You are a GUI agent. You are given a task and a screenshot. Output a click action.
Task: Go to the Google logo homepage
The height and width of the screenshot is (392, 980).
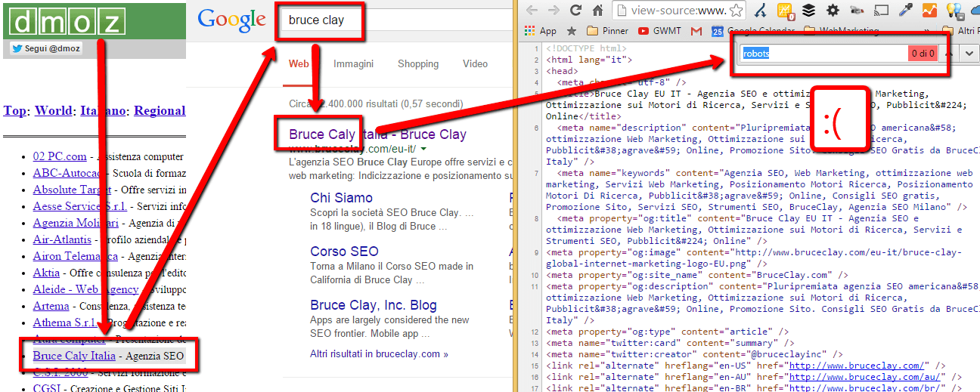tap(231, 20)
